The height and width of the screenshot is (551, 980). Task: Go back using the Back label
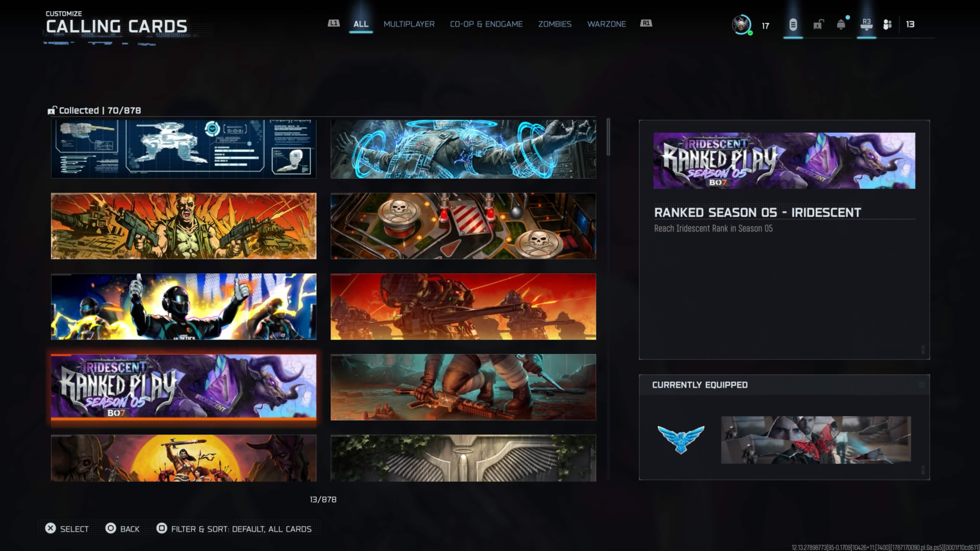tap(130, 529)
